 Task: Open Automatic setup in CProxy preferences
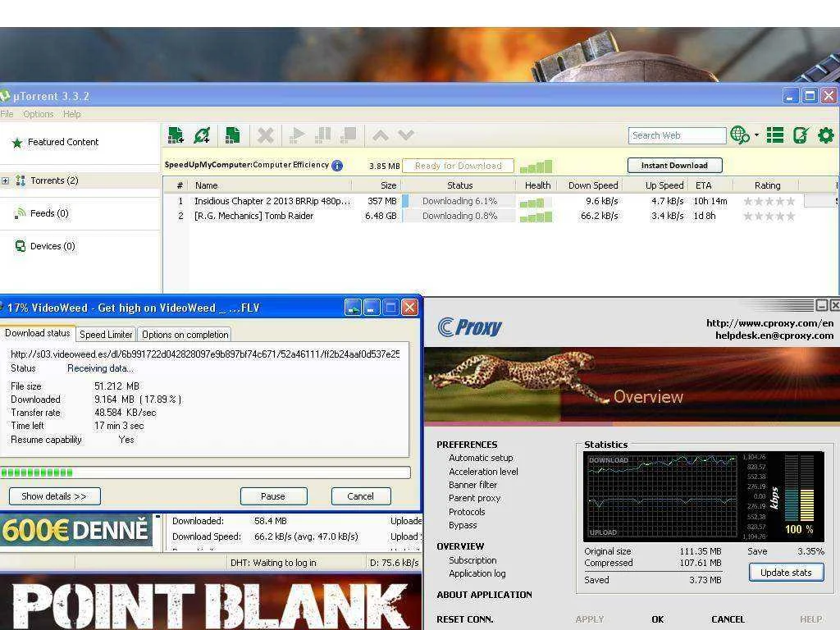point(481,458)
